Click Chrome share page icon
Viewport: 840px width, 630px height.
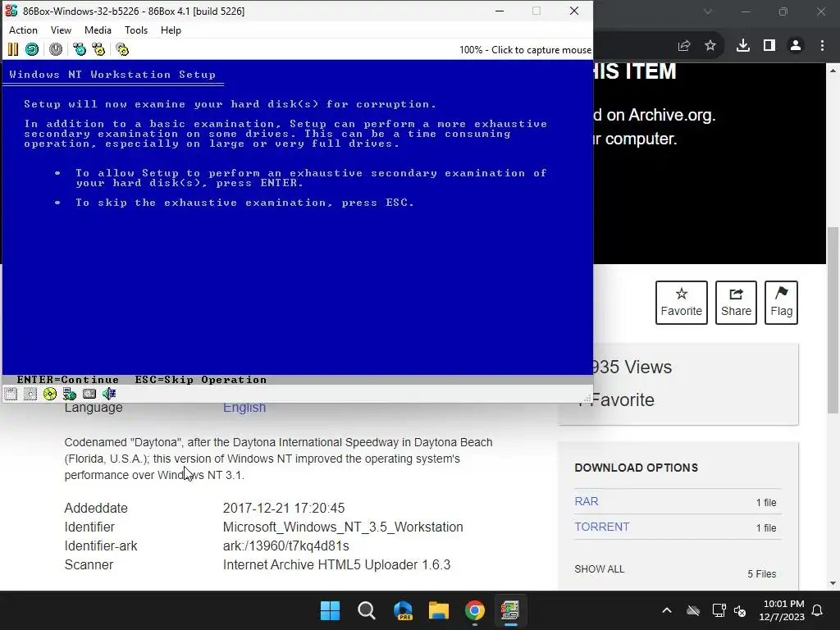(684, 46)
